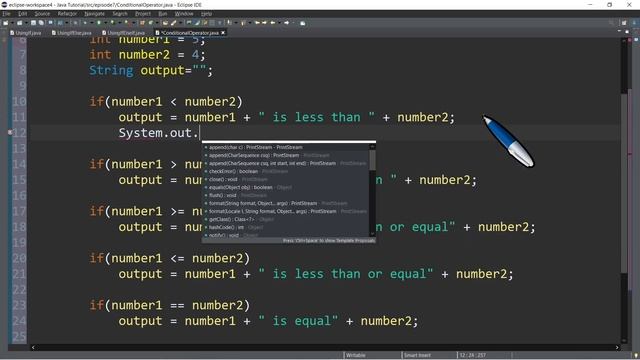Viewport: 640px width, 360px height.
Task: Open the Navigate menu
Action: click(94, 13)
